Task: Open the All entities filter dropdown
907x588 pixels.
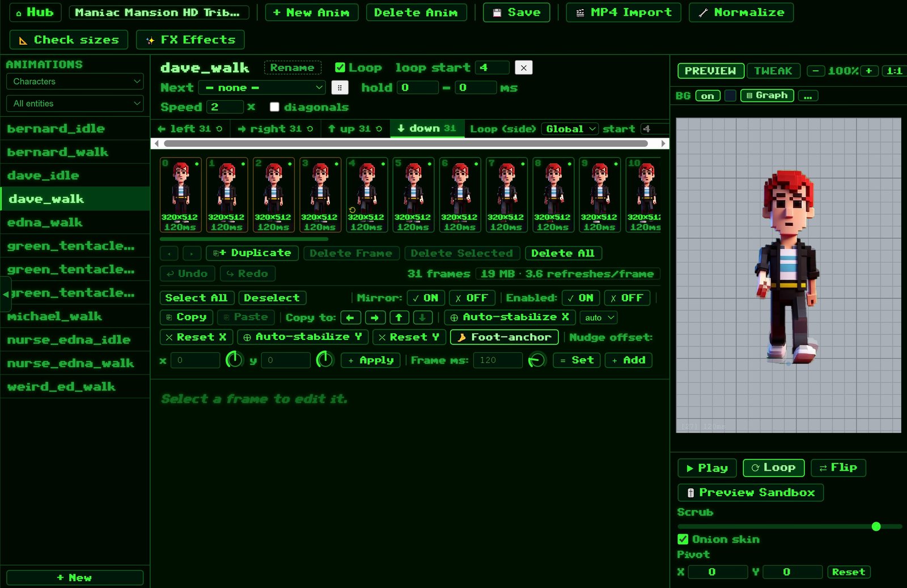Action: tap(75, 104)
